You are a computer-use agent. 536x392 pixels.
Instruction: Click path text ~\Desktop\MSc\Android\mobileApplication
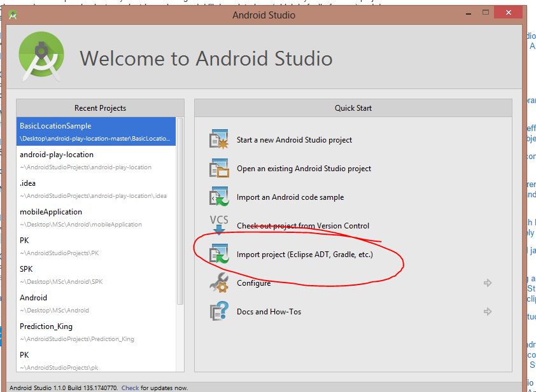81,225
